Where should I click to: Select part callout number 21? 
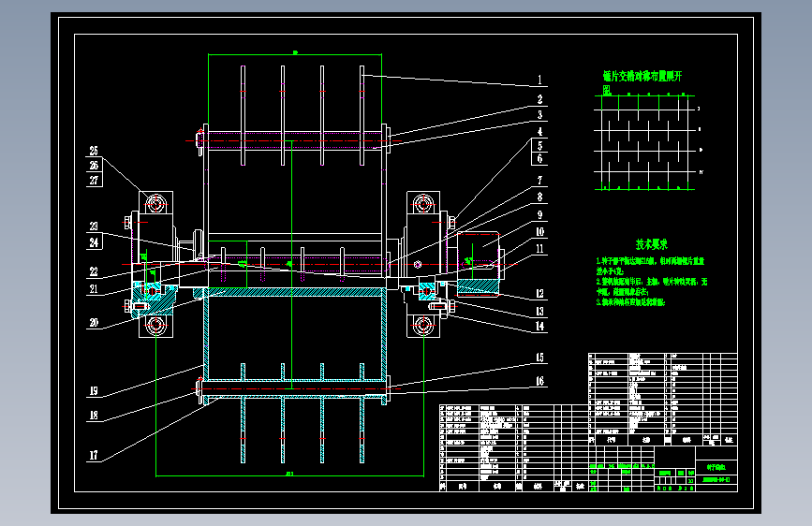(94, 289)
